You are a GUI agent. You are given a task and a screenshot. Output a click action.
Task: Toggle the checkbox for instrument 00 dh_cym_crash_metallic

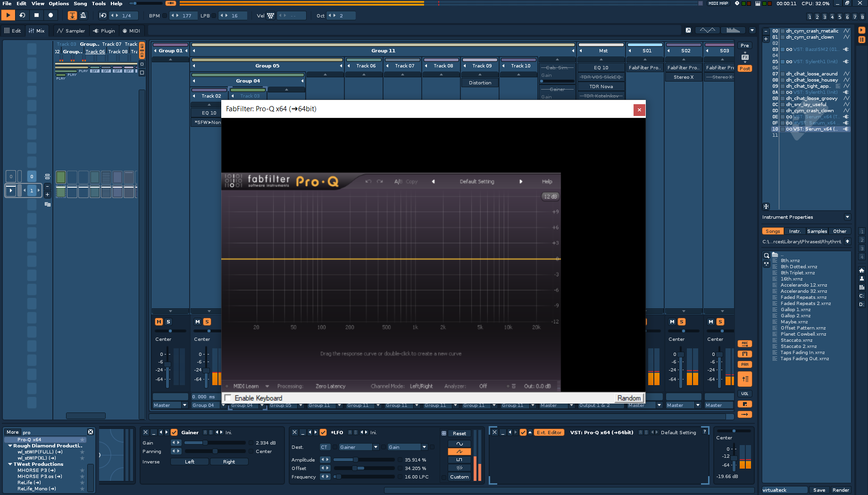pos(782,31)
